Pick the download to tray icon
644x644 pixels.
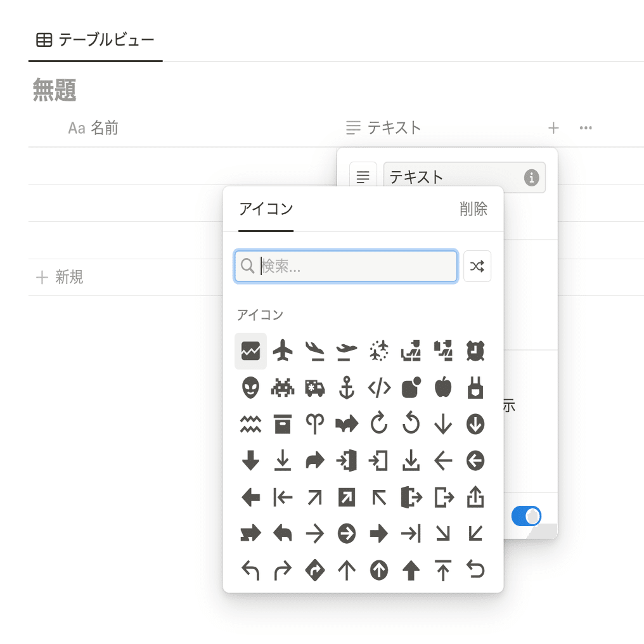(411, 460)
